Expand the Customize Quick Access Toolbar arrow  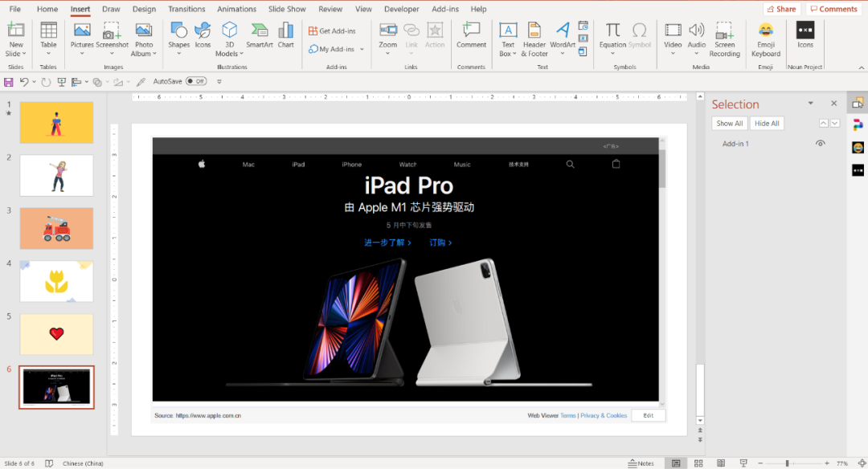(x=219, y=82)
